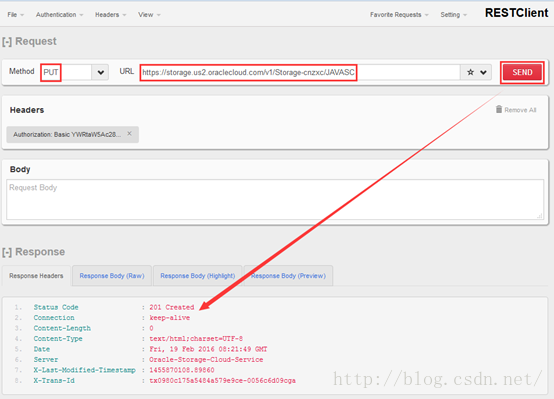Click the RESTClient logo title
554x399 pixels.
(x=516, y=13)
